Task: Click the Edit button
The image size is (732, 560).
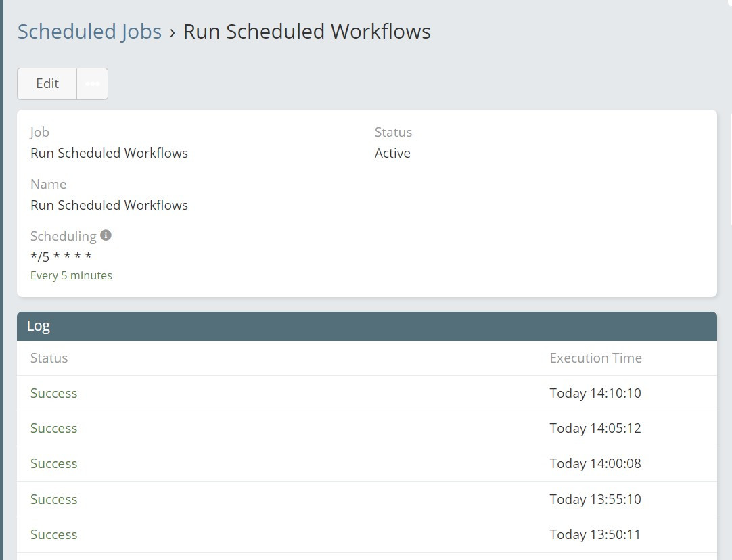Action: point(47,84)
